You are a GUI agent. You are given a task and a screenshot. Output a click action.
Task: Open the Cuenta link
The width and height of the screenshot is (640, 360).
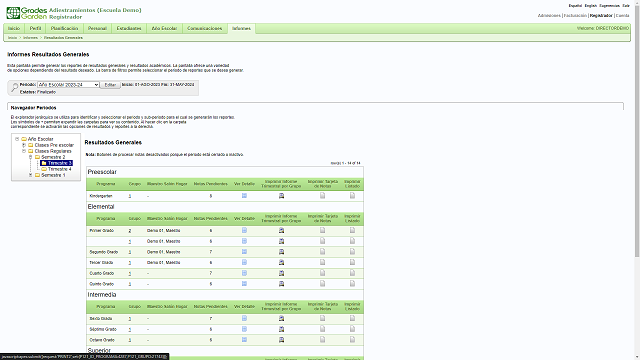point(622,16)
